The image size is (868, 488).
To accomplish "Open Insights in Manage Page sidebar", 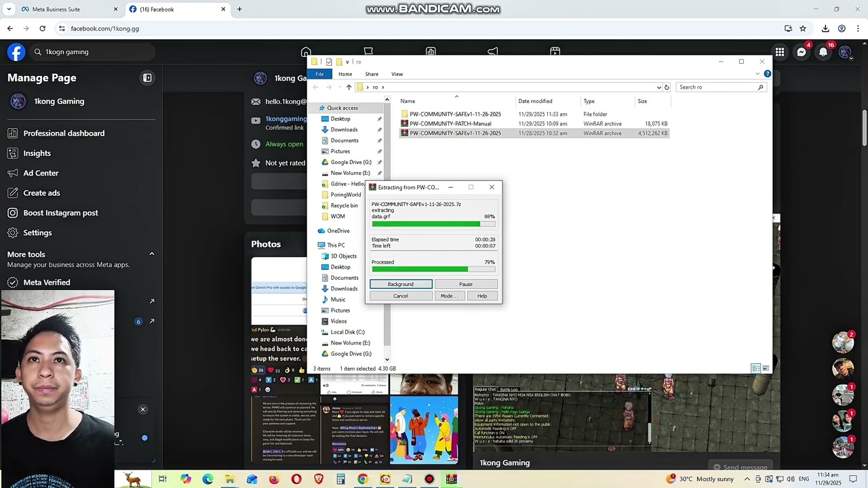I will (37, 153).
